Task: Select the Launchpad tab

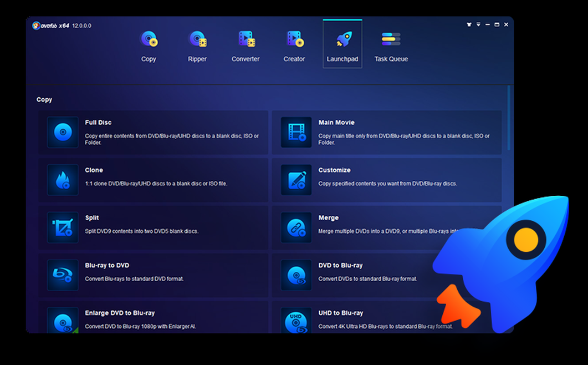Action: pyautogui.click(x=342, y=44)
